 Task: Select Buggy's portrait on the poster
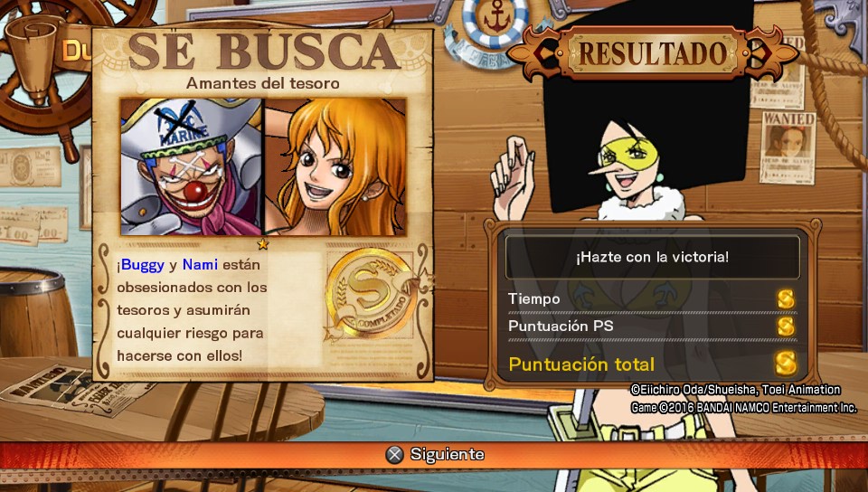[x=192, y=167]
